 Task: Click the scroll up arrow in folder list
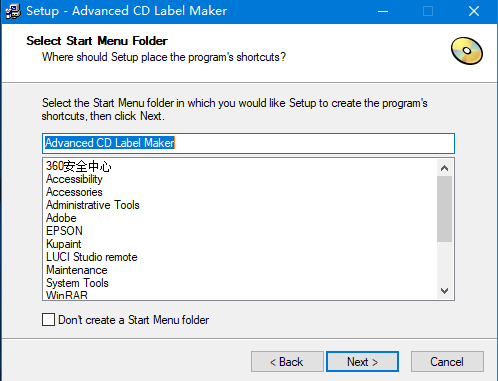(x=444, y=168)
